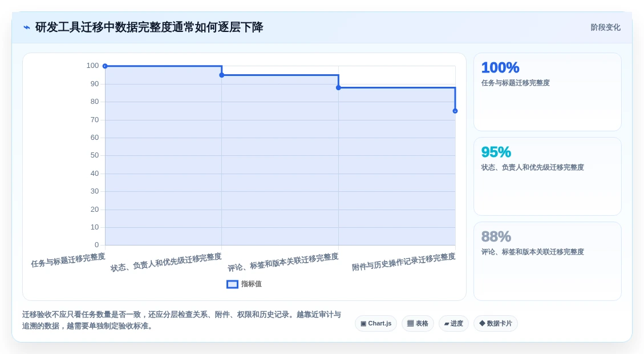Click the page title 研发工具迁移中数据完整度通常如何逐层下降
644x354 pixels.
point(149,27)
